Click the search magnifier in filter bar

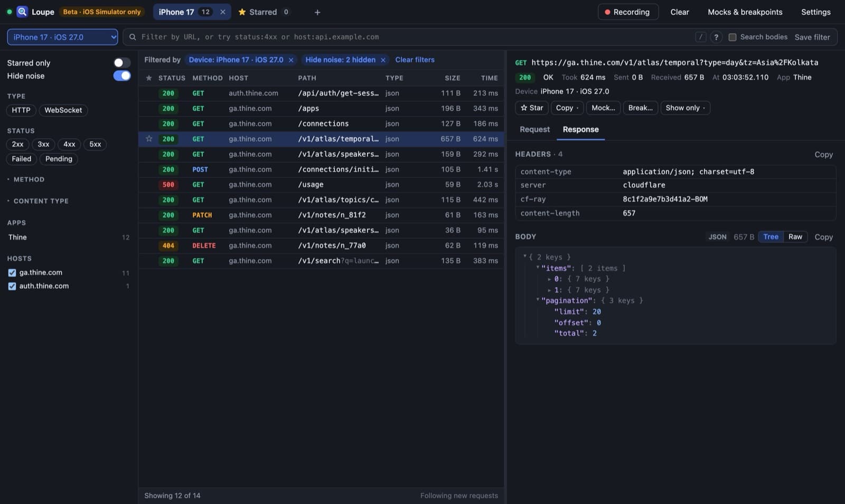(133, 37)
